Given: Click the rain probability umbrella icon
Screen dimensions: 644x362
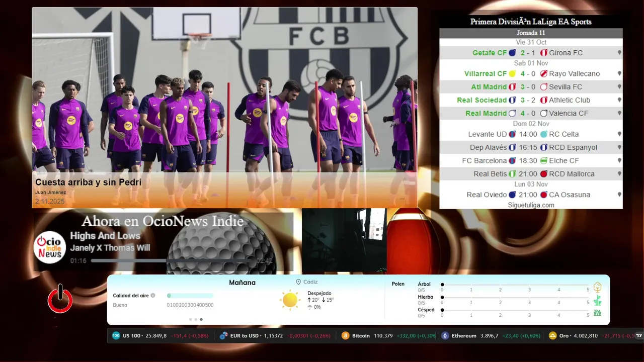Looking at the screenshot, I should [x=309, y=307].
